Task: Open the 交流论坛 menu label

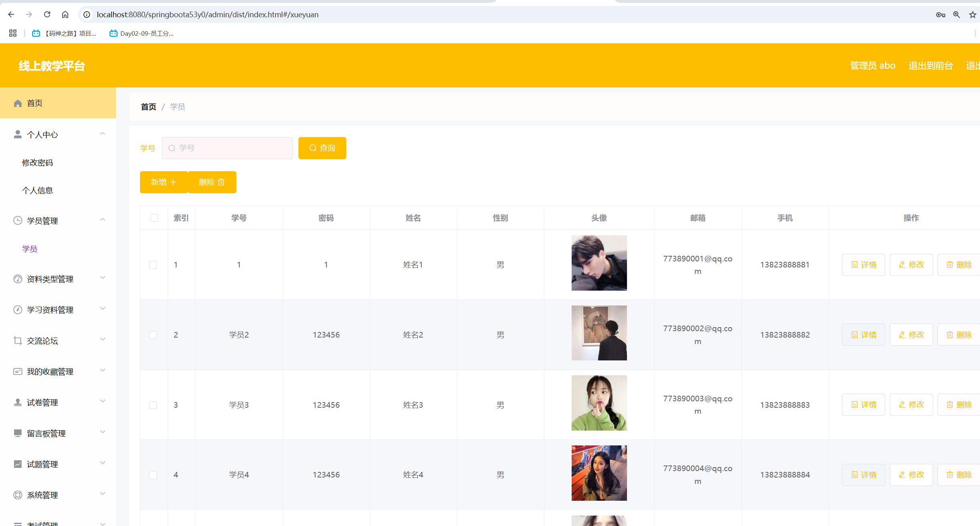Action: point(43,341)
